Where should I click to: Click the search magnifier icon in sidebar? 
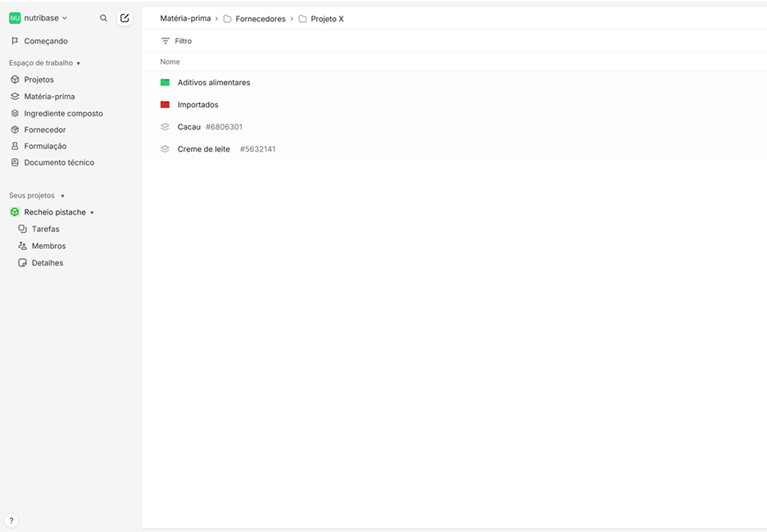103,18
